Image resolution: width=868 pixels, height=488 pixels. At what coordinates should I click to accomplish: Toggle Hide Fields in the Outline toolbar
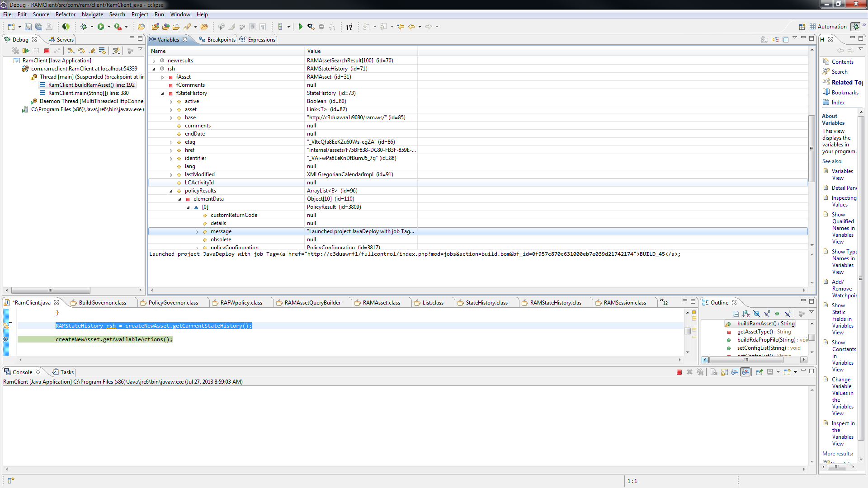756,314
